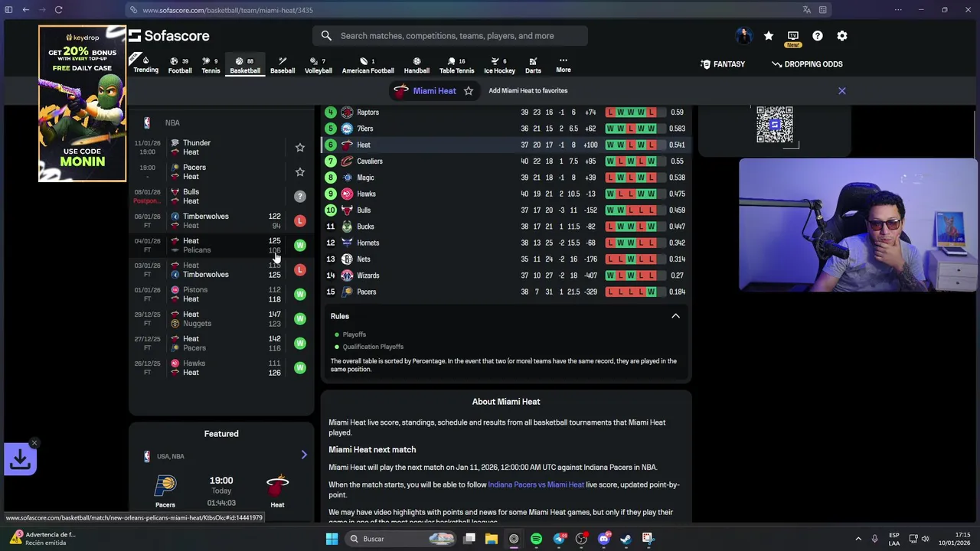The width and height of the screenshot is (980, 551).
Task: Open the Cavaliers standings row
Action: [x=505, y=161]
